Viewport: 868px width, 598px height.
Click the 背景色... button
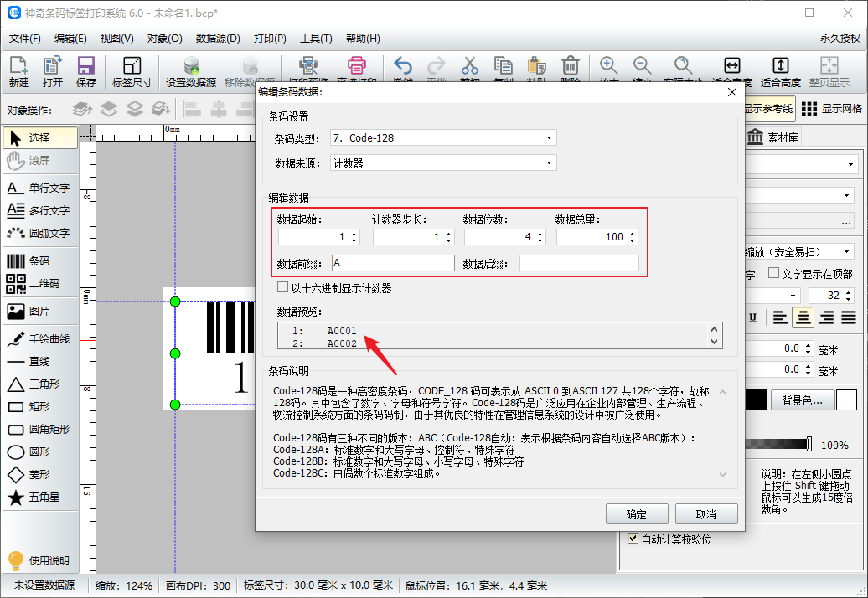pos(802,400)
